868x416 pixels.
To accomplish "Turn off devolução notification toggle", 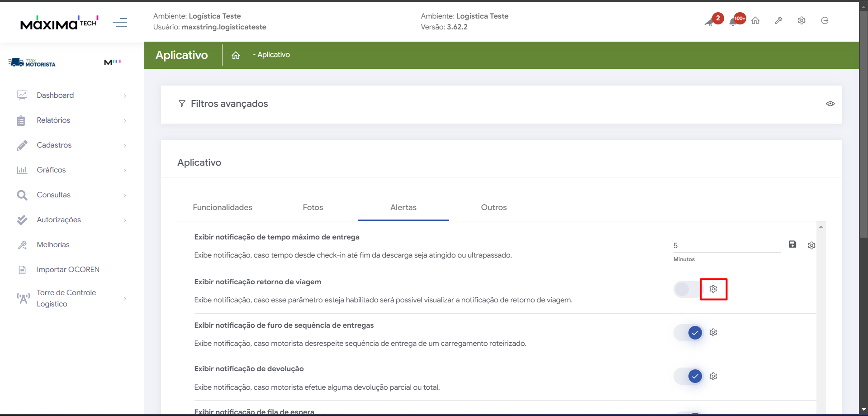I will pos(689,376).
